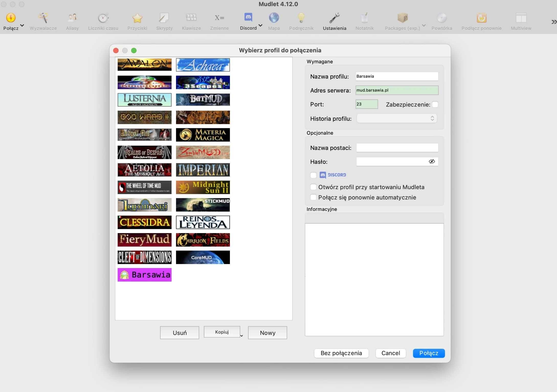
Task: Open the Notatnik toolbar icon
Action: tap(364, 18)
